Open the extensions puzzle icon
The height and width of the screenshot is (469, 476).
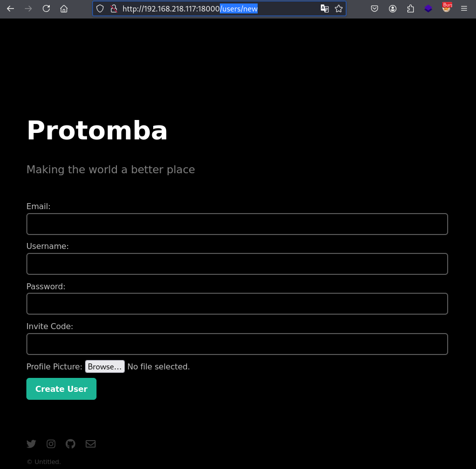(410, 8)
